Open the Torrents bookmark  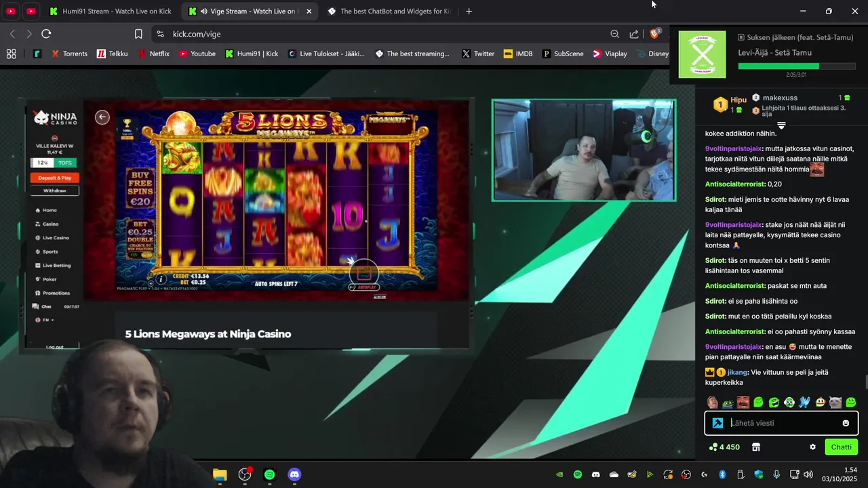pyautogui.click(x=69, y=54)
